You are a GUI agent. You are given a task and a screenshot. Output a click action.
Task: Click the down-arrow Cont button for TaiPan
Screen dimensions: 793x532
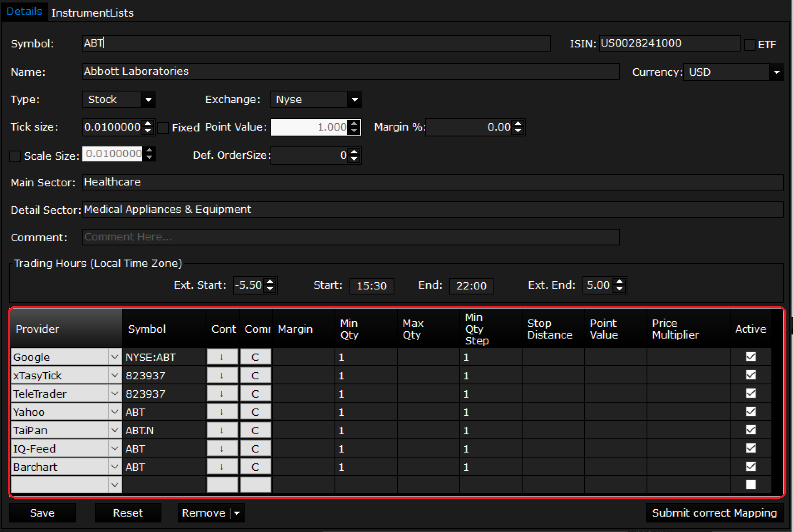(222, 430)
